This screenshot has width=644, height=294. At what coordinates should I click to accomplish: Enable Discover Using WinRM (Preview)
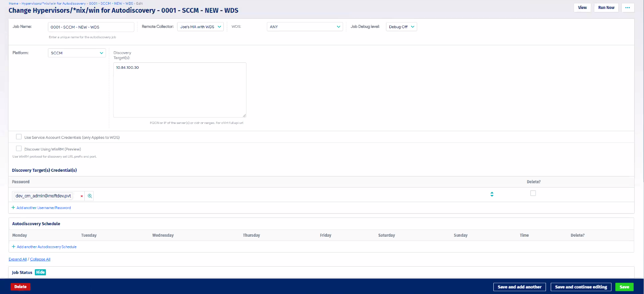[19, 148]
